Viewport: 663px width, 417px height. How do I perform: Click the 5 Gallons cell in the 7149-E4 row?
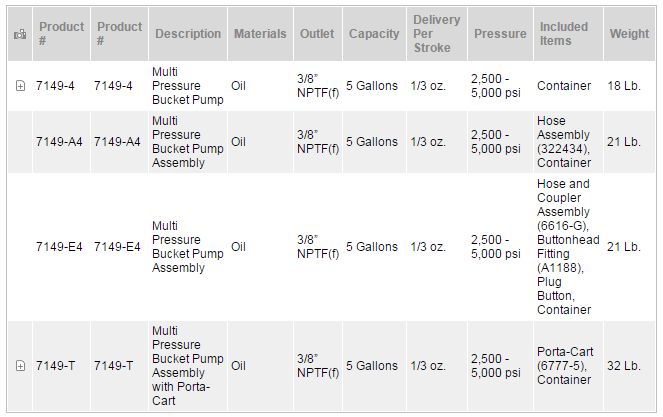coord(372,247)
